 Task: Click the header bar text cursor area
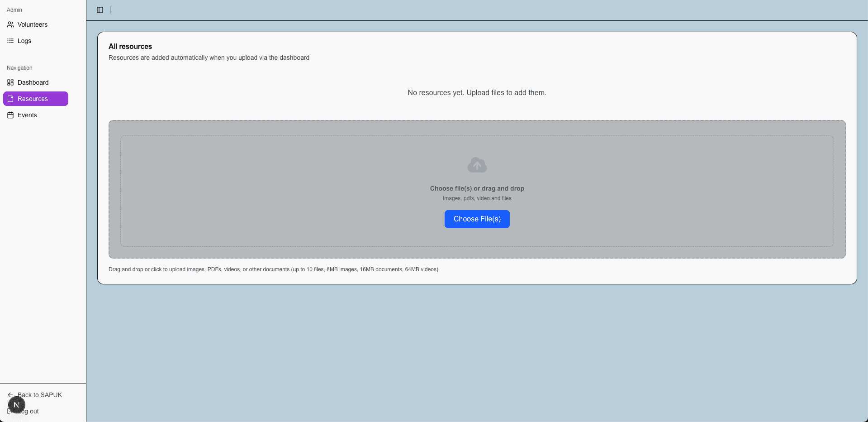click(x=110, y=10)
